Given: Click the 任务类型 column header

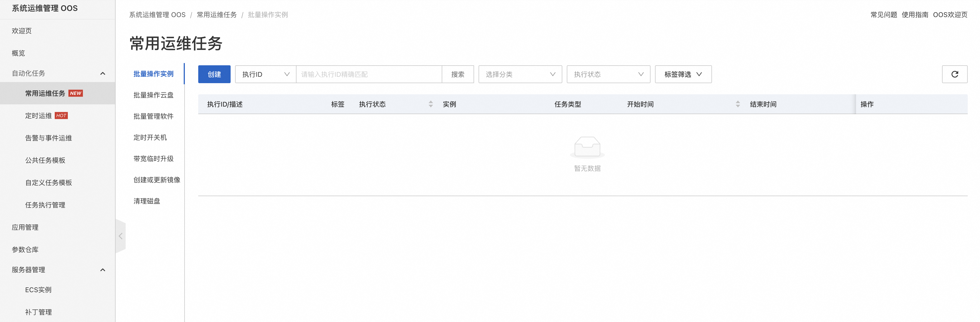Looking at the screenshot, I should [x=568, y=104].
